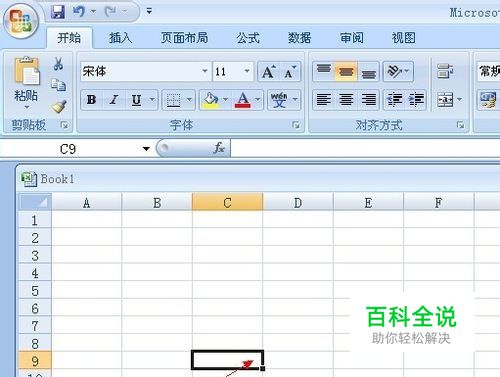Select the row 5 header
The height and width of the screenshot is (377, 500).
pos(35,290)
